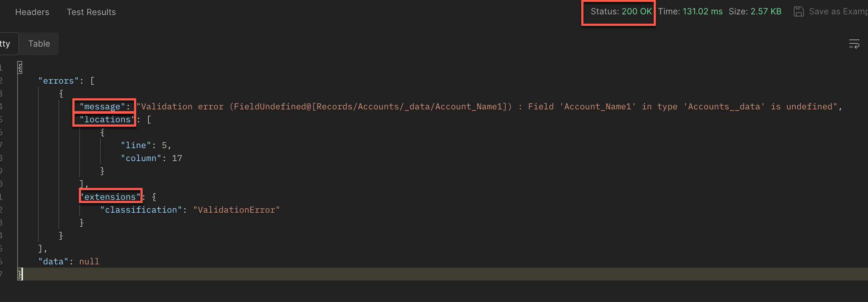Open the Headers response tab
Viewport: 868px width, 302px height.
32,12
